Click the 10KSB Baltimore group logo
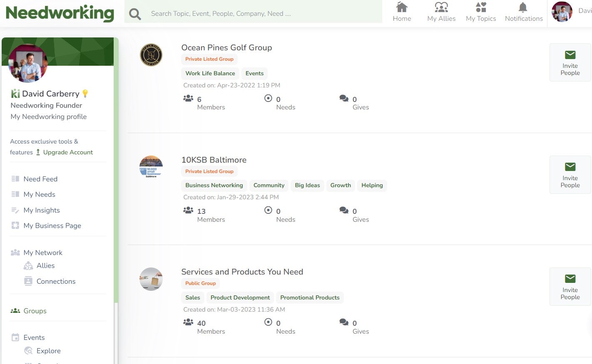 point(151,167)
